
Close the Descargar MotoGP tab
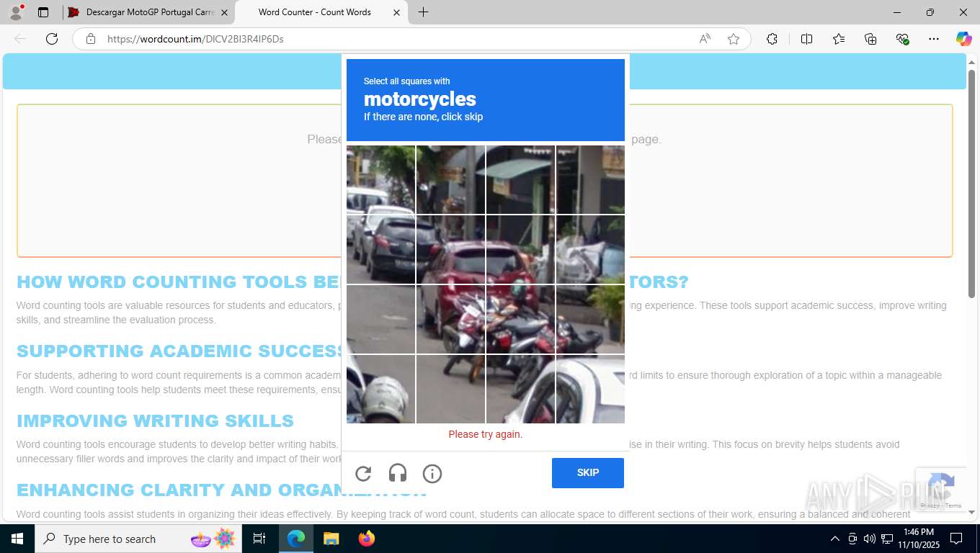pos(224,12)
